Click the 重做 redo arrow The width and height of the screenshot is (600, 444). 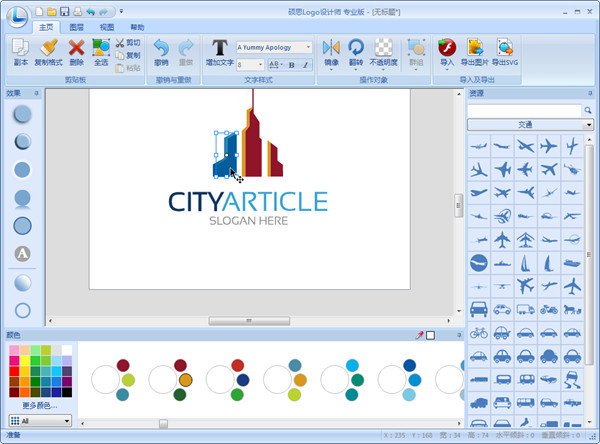point(186,47)
